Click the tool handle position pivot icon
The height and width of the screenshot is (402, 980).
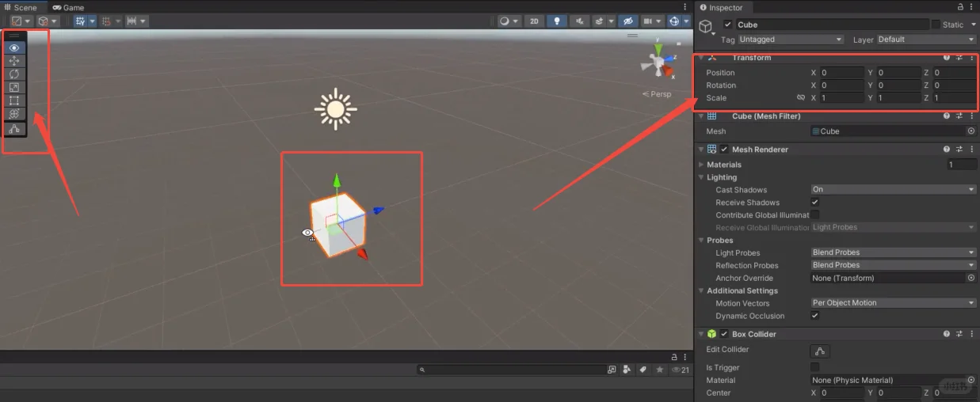pos(17,21)
